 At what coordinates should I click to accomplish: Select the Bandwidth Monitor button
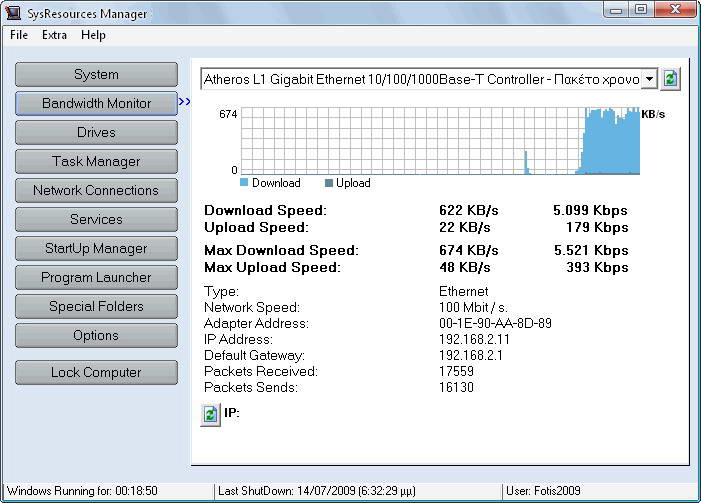pos(96,103)
